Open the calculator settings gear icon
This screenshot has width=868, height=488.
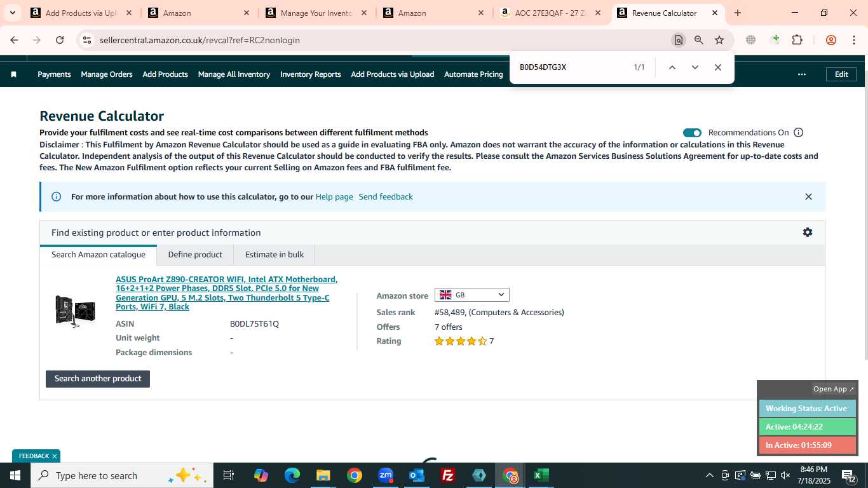[807, 233]
